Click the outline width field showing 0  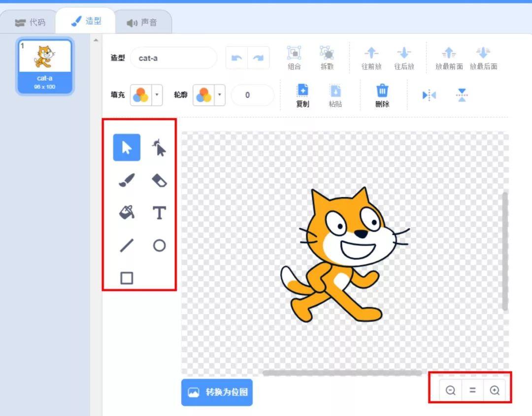tap(252, 95)
